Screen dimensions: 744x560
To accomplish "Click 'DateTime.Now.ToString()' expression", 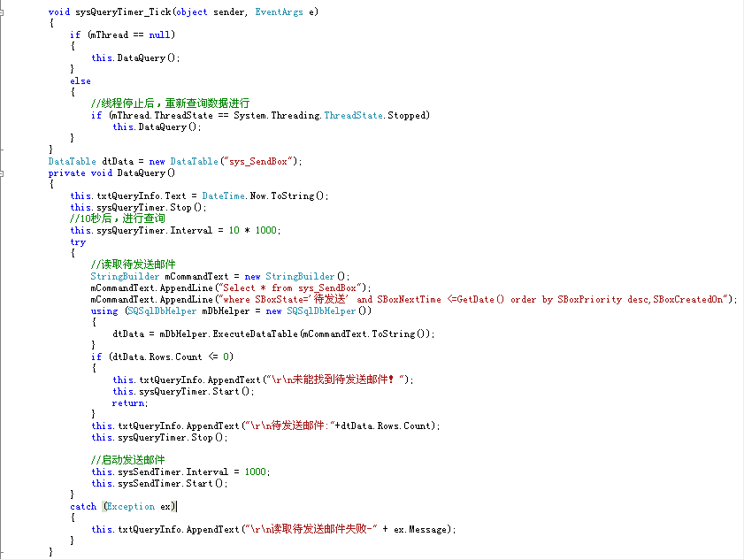I will (x=263, y=196).
